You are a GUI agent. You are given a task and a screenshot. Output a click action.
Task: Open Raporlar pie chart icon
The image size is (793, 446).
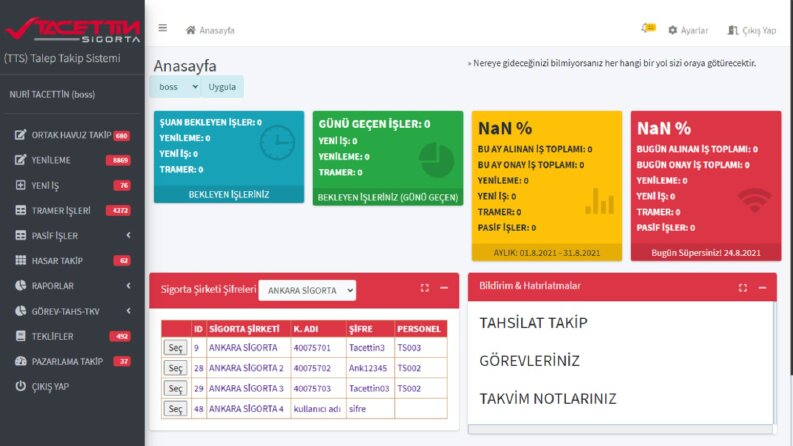click(x=20, y=286)
